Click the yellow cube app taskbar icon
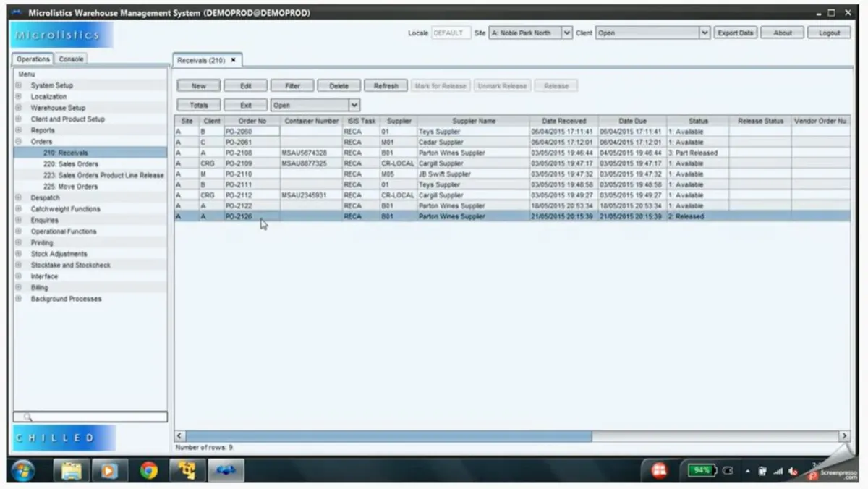The image size is (868, 489). 187,471
